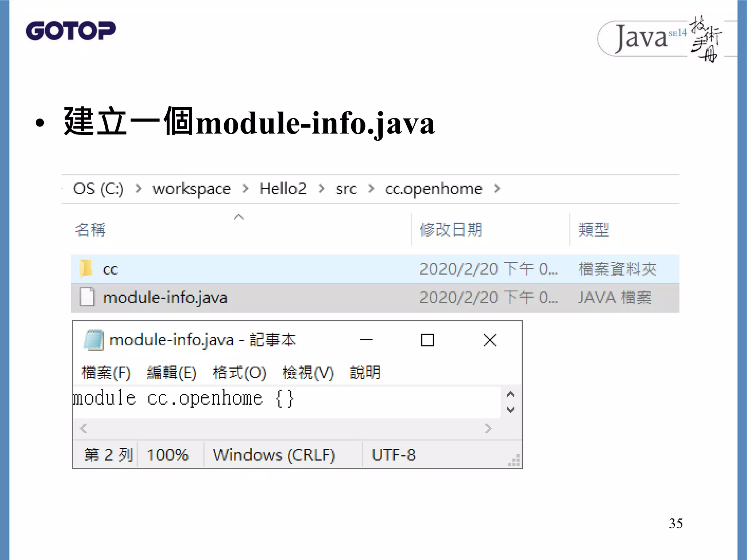Sort by the 名稱 column header
747x560 pixels.
[90, 230]
